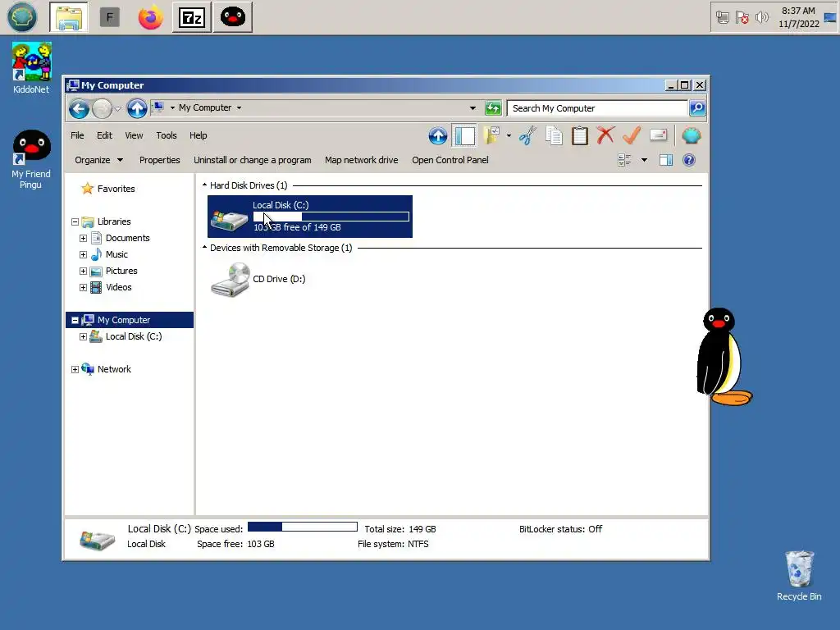
Task: Click the Search My Computer field
Action: [x=597, y=108]
